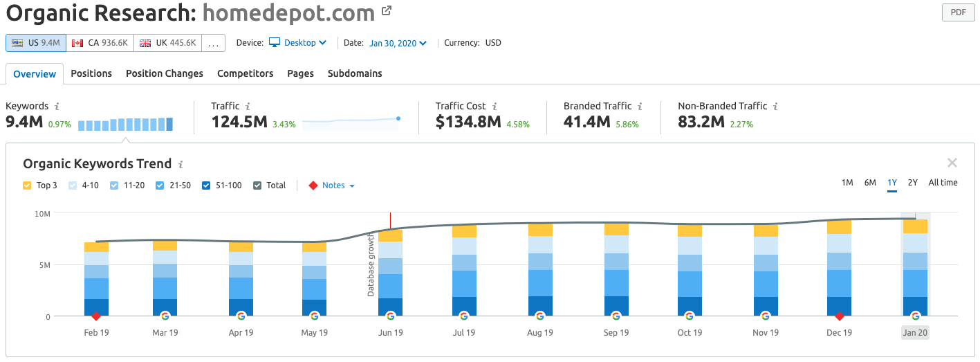This screenshot has height=362, width=980.
Task: Click the Google update icon at Apr 19
Action: 241,316
